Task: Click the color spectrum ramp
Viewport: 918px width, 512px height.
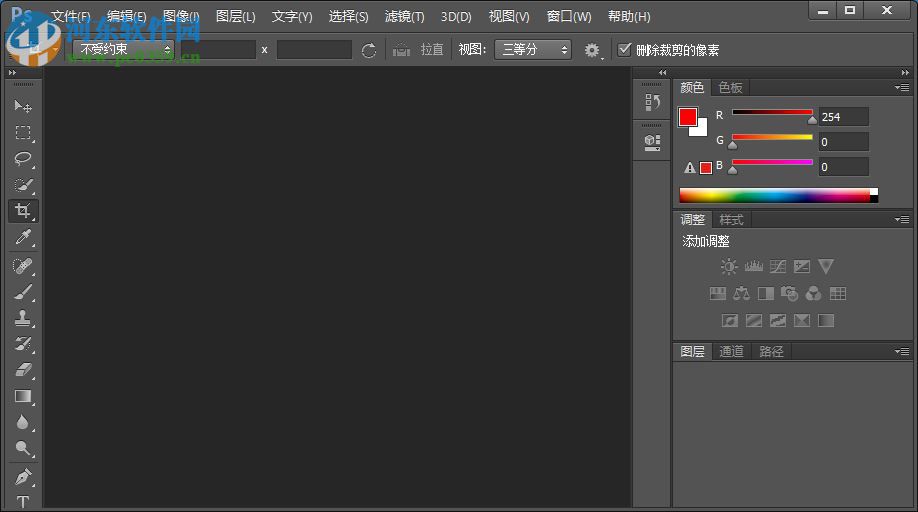Action: [779, 195]
